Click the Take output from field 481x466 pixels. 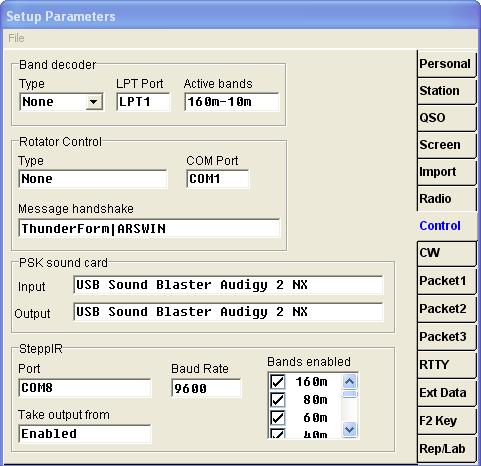85,434
